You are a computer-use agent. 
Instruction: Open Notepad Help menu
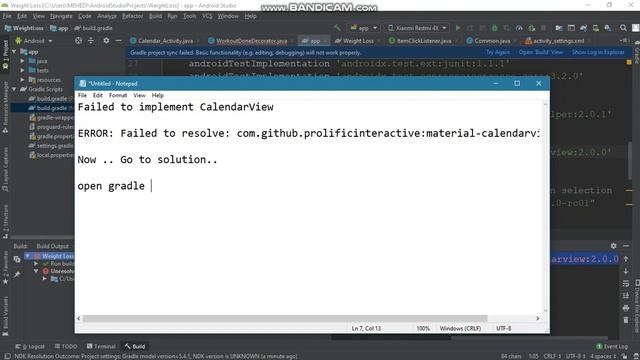[x=158, y=95]
